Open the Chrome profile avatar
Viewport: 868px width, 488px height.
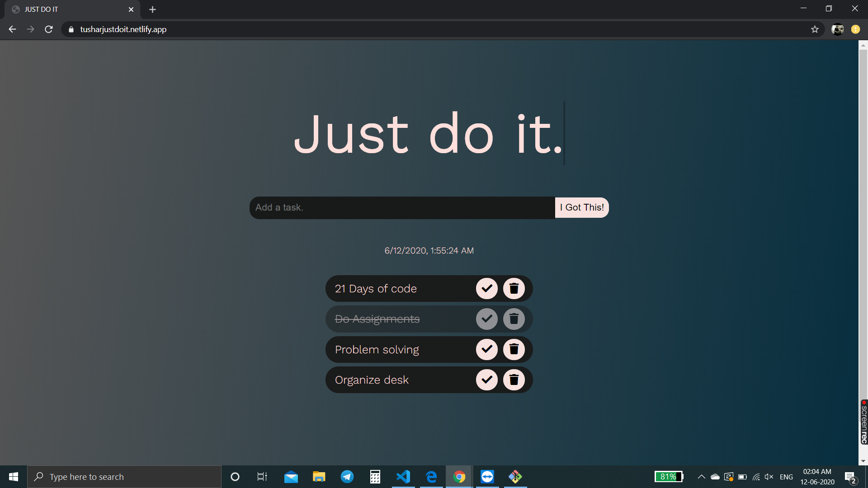(x=837, y=29)
